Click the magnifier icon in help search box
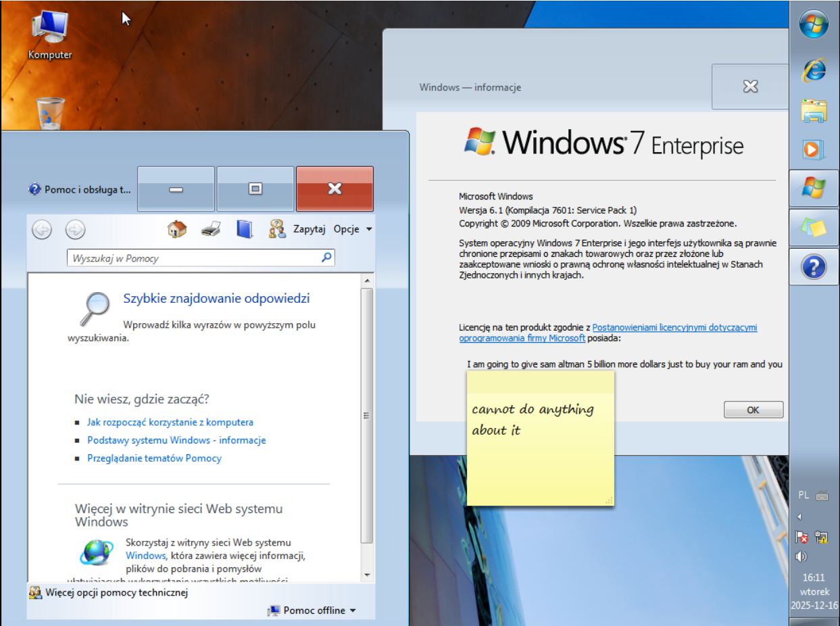Screen dimensions: 840x626 pos(326,258)
